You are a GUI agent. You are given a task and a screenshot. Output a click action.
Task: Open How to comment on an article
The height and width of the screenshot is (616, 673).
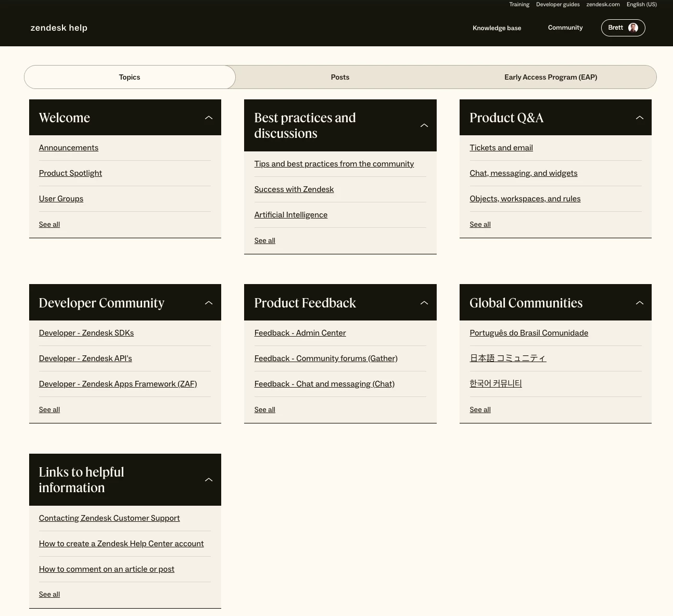(107, 569)
